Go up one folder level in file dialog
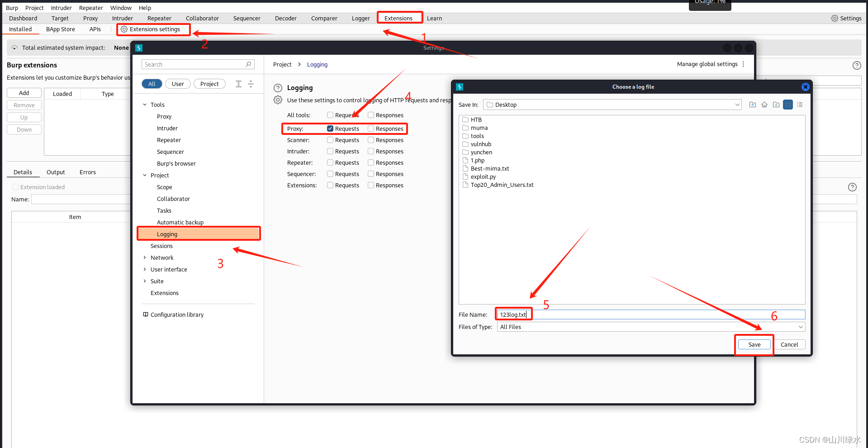Viewport: 868px width, 448px height. 753,105
